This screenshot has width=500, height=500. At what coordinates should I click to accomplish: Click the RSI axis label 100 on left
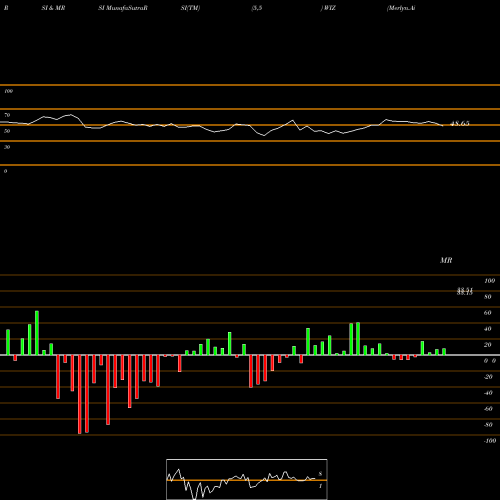tap(8, 91)
